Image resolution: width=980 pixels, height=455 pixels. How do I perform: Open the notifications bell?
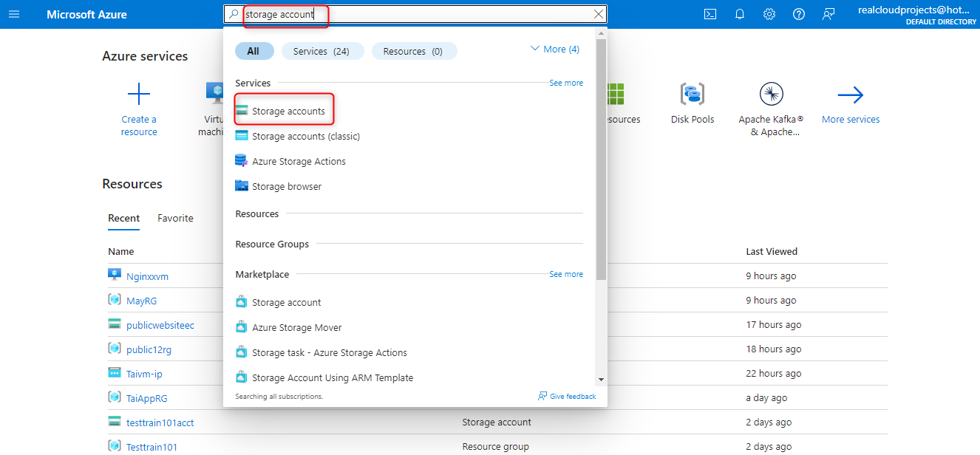(x=740, y=14)
